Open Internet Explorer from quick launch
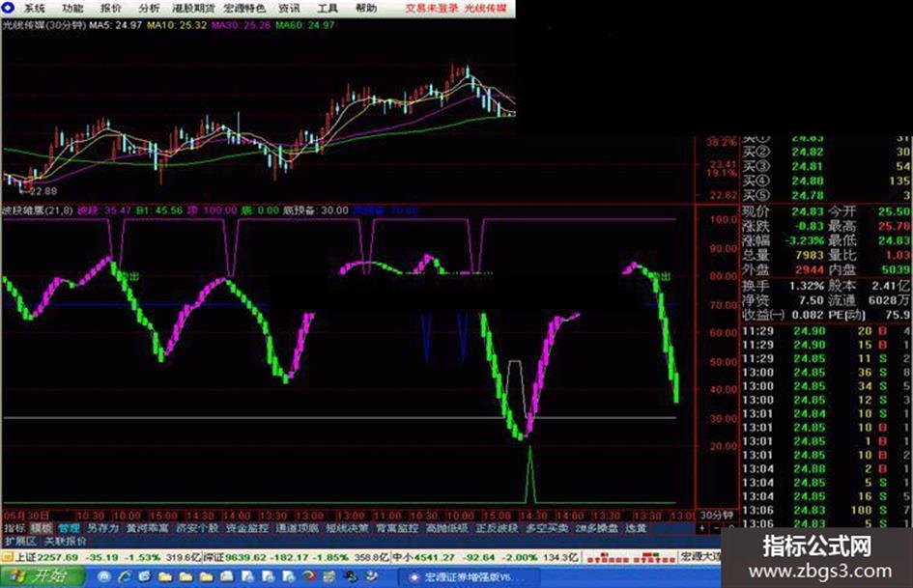 126,577
